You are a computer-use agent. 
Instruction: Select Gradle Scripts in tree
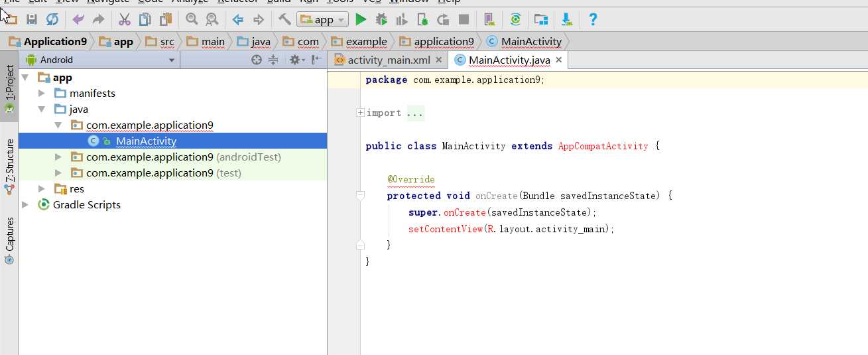pyautogui.click(x=80, y=205)
